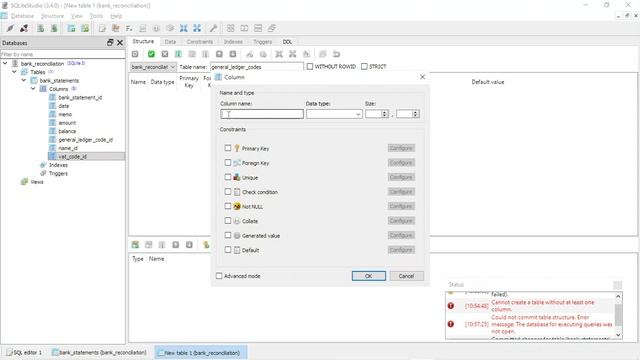Open the SQL editor wrench icon in main toolbar

[213, 28]
